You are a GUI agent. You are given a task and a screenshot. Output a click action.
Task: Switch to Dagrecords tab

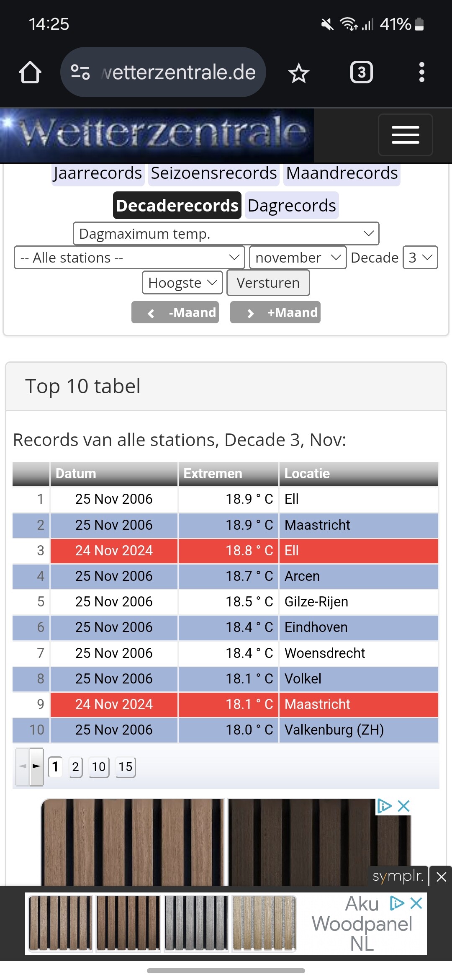coord(292,206)
